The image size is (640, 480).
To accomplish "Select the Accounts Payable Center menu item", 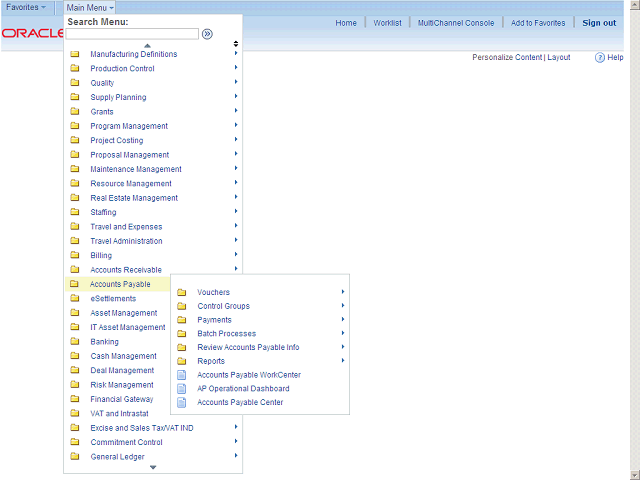I will click(240, 403).
